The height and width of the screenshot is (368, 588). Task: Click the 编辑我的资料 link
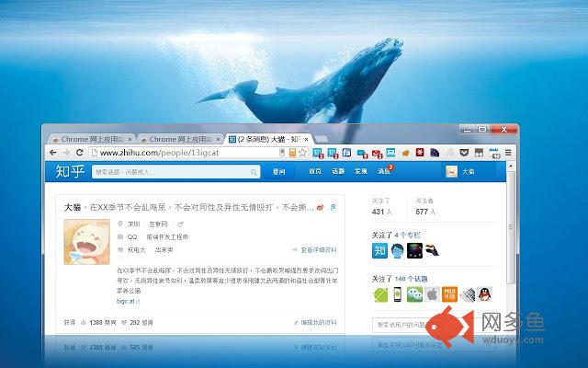click(x=319, y=322)
